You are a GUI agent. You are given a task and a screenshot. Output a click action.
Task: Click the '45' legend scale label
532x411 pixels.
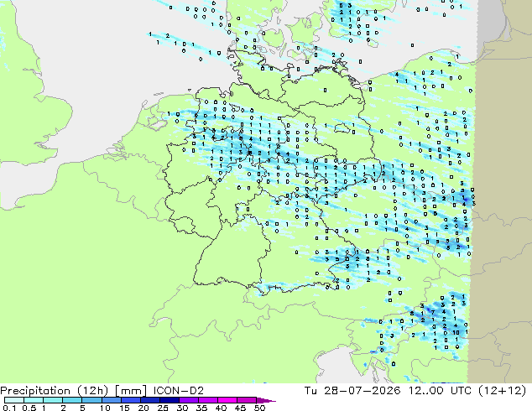tap(240, 408)
